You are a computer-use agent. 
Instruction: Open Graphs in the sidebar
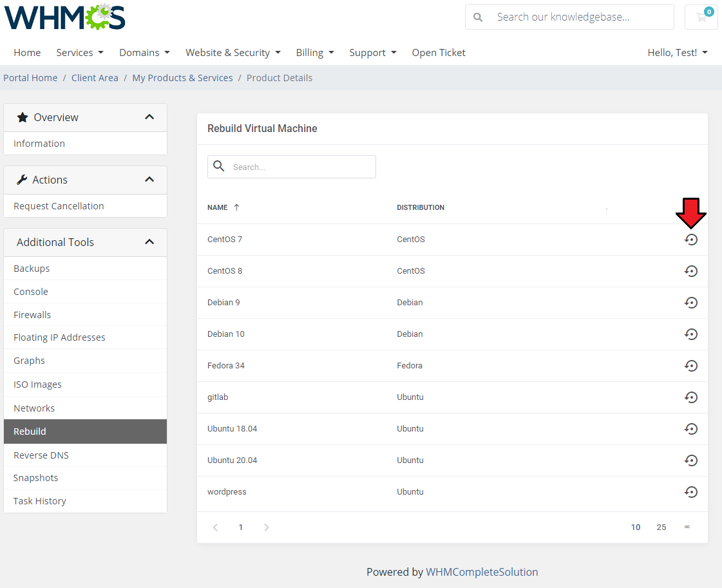click(85, 361)
